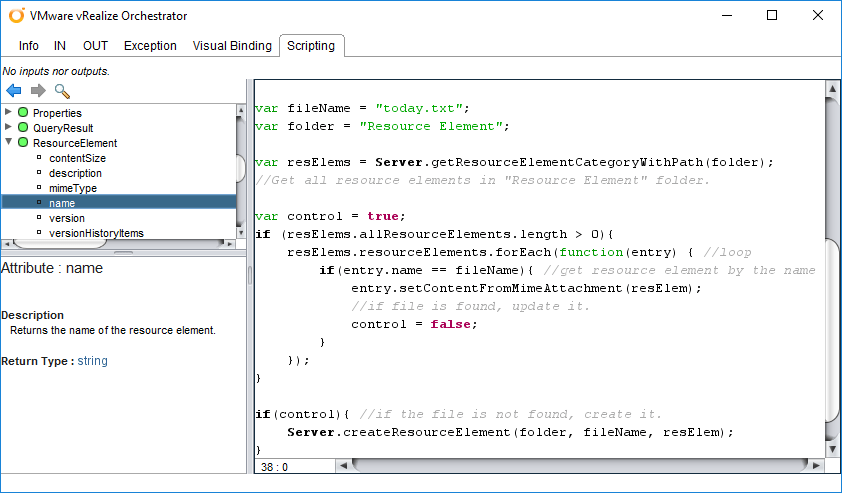Click the vRealize Orchestrator logo icon
842x493 pixels.
[x=16, y=16]
